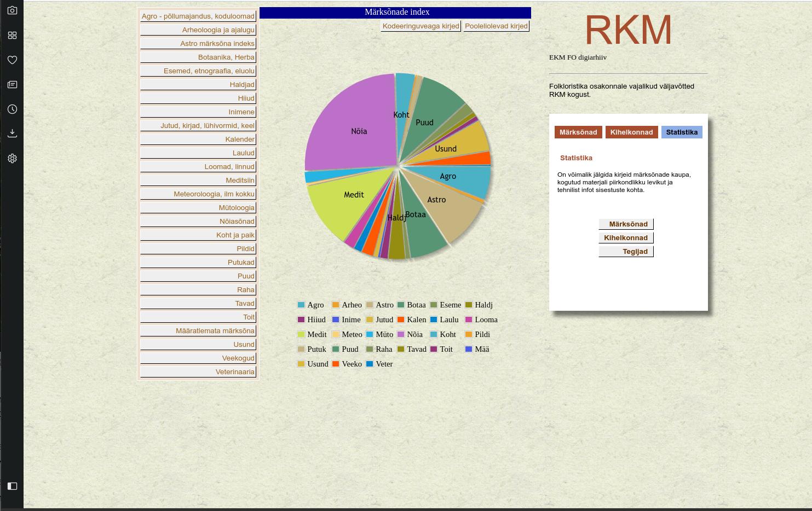Screen dimensions: 812x511
Task: Click the Kalen legend color swatch
Action: [x=401, y=320]
